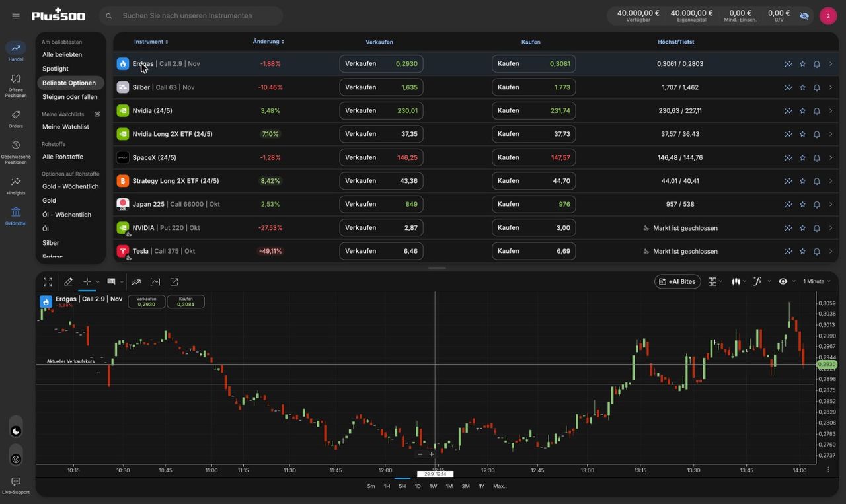Add Nvidia (24/5) to favorites with the star

click(x=802, y=111)
